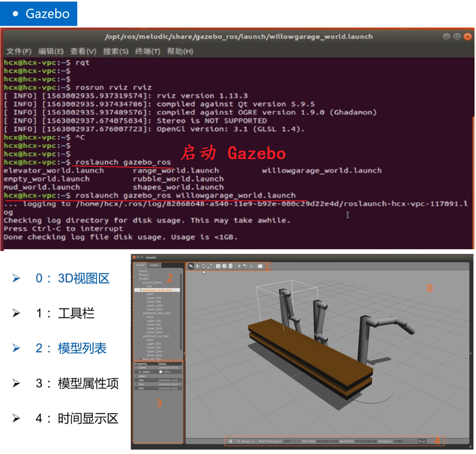Click the willowgarage_world.launch completion in terminal
Screen dimensions: 476x454
[322, 171]
